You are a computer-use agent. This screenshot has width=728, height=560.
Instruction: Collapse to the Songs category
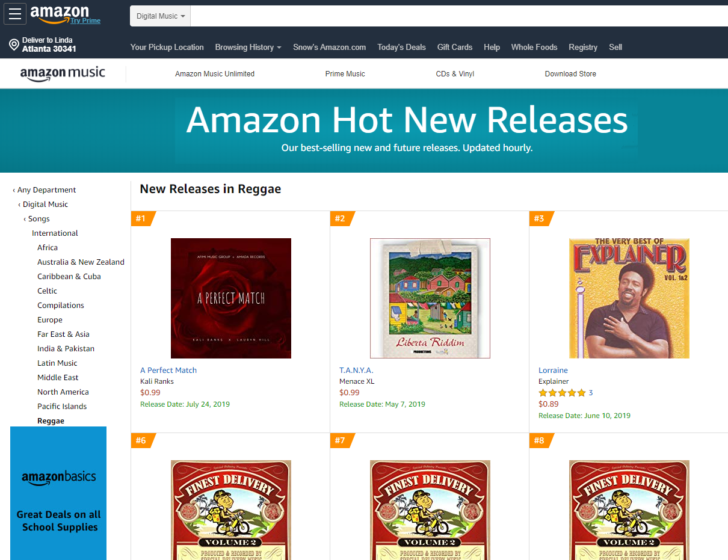[37, 219]
